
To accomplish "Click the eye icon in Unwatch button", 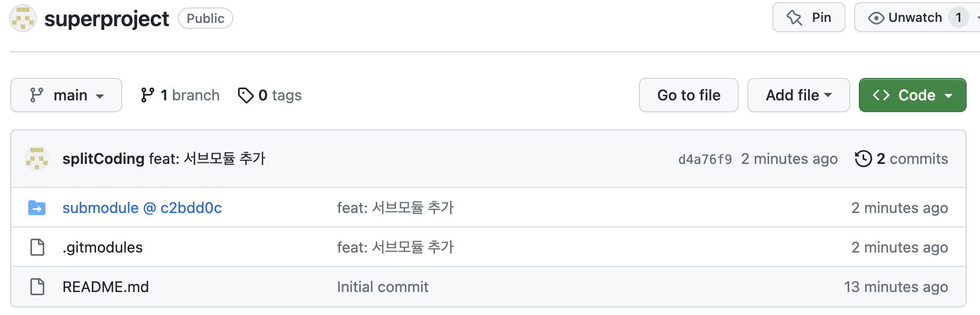I will (876, 18).
